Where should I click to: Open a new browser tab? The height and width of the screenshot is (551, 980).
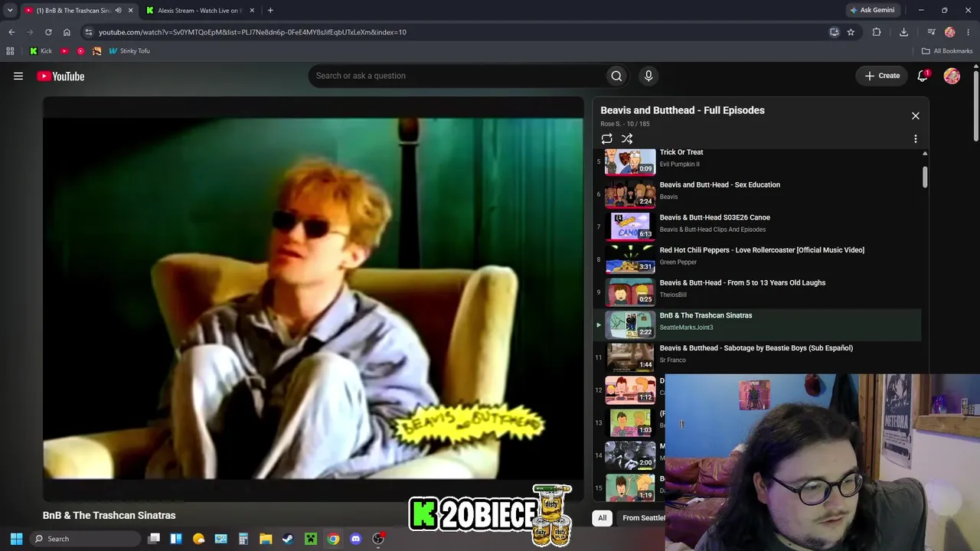point(270,11)
